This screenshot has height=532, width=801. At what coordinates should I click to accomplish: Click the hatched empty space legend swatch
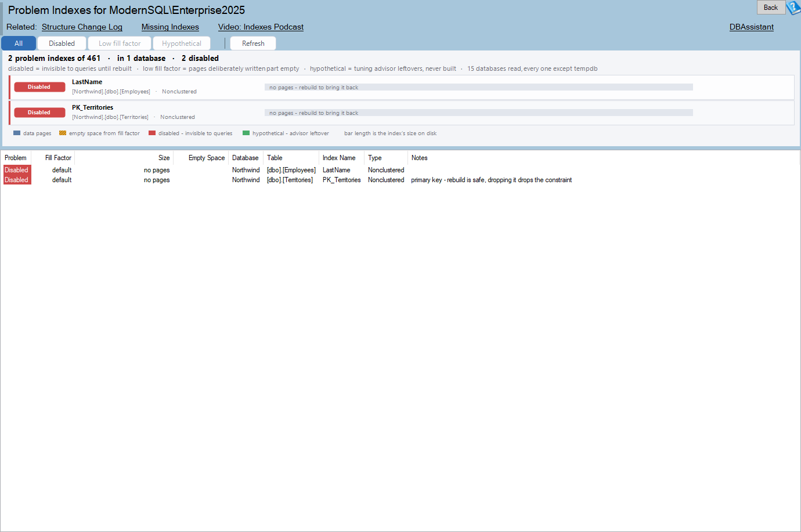tap(63, 133)
